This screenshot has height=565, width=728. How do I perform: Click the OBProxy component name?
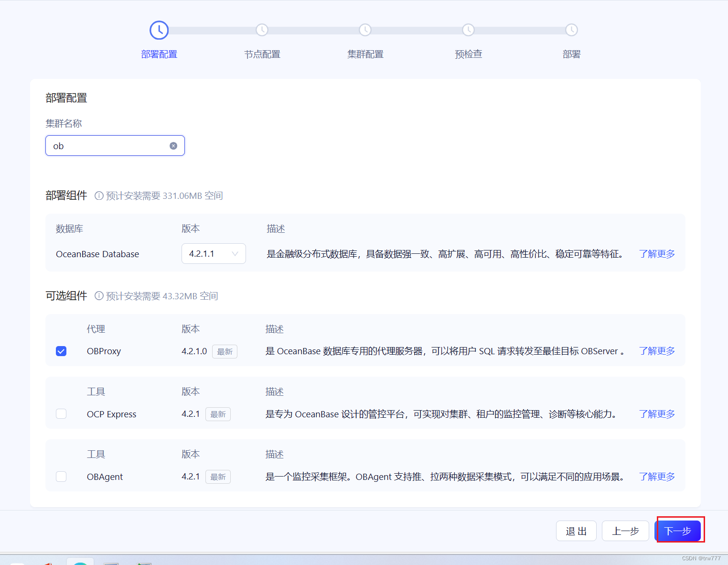tap(104, 351)
